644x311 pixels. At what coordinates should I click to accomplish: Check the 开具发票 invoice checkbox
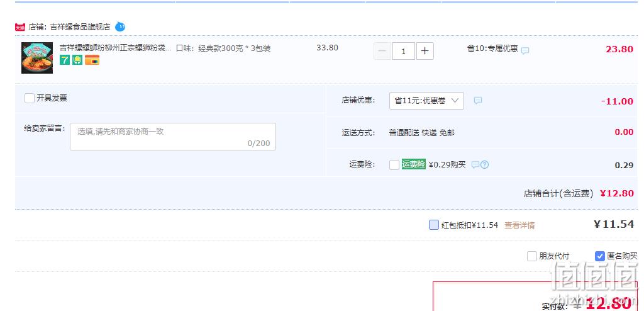click(x=30, y=98)
